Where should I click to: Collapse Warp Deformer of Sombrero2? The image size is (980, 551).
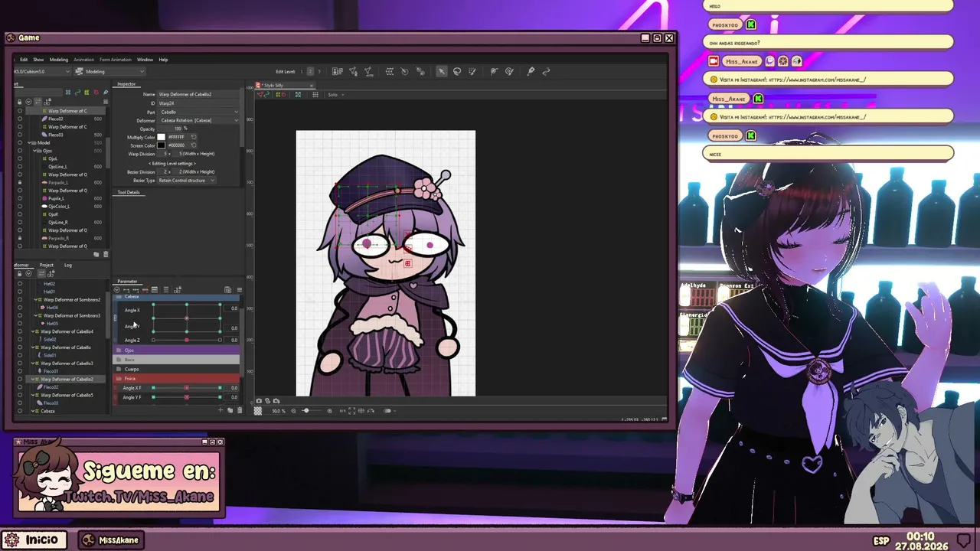[34, 300]
